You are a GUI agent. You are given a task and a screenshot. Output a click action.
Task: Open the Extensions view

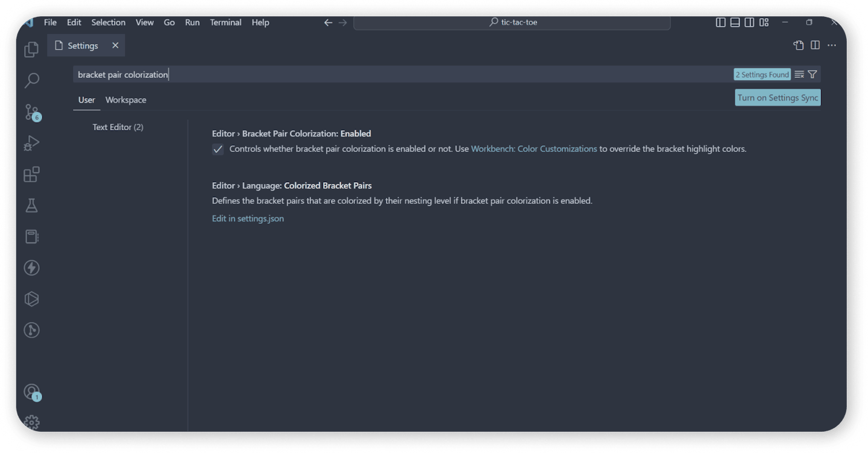pyautogui.click(x=31, y=174)
